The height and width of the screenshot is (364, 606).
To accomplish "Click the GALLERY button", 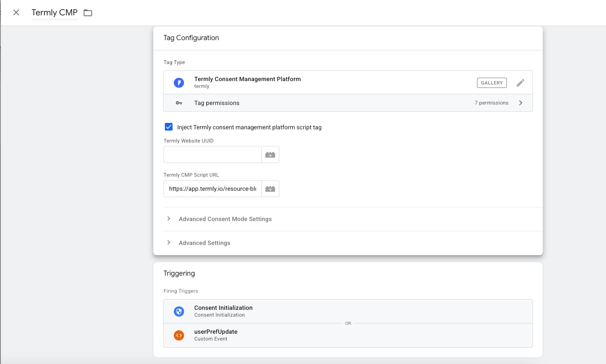I will pyautogui.click(x=492, y=82).
